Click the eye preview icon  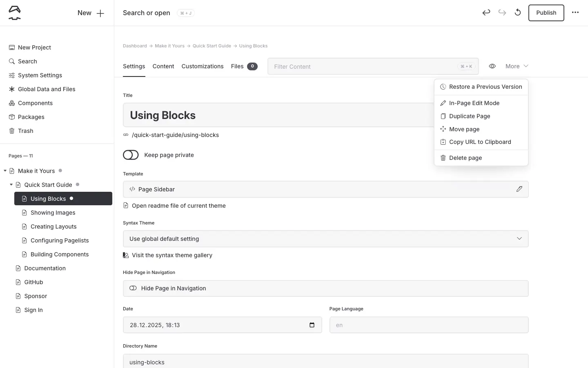pyautogui.click(x=492, y=66)
